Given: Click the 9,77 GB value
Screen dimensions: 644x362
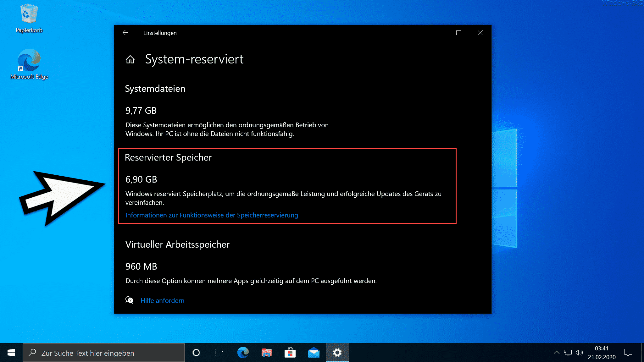Looking at the screenshot, I should pyautogui.click(x=141, y=111).
